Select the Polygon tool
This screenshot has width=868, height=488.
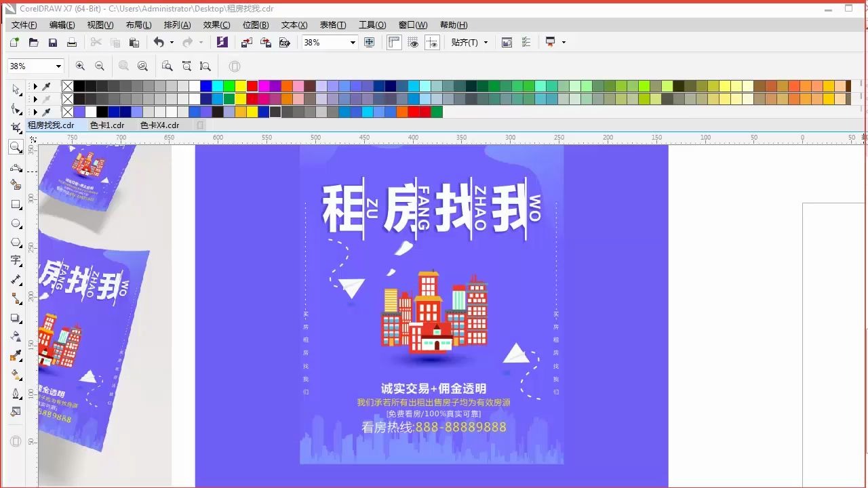click(x=16, y=242)
